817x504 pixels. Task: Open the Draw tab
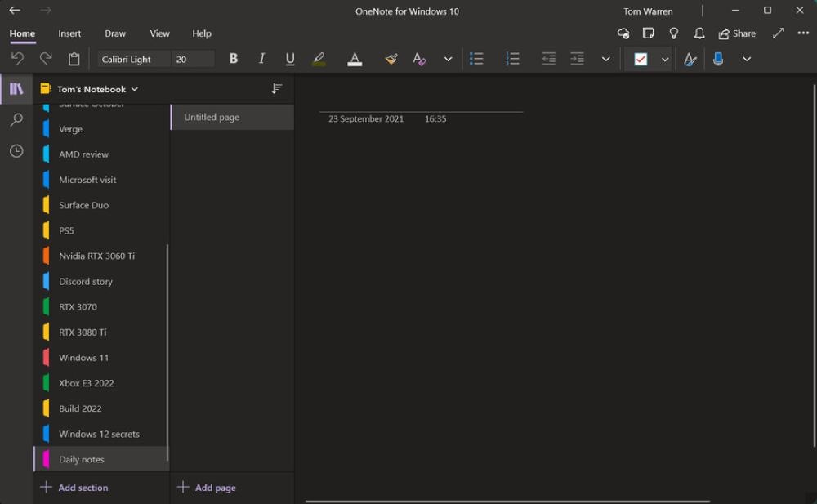pyautogui.click(x=115, y=33)
